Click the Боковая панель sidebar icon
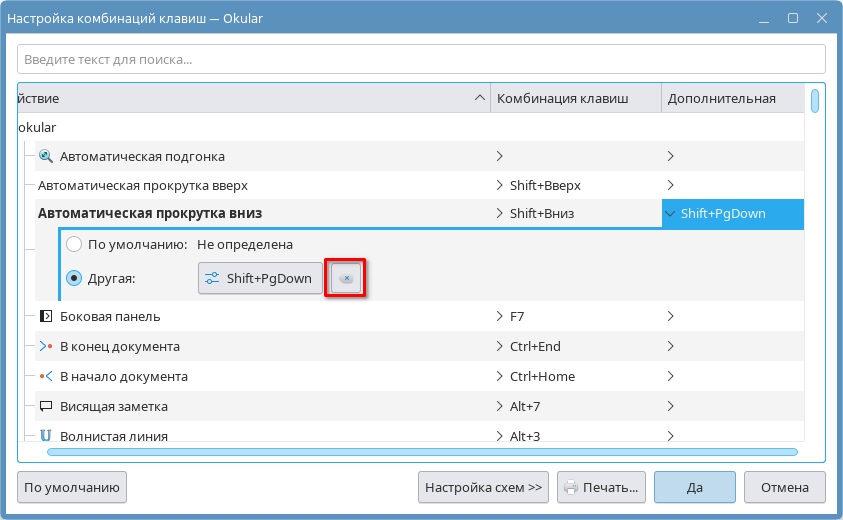Screen dimensions: 843x520 [45, 316]
